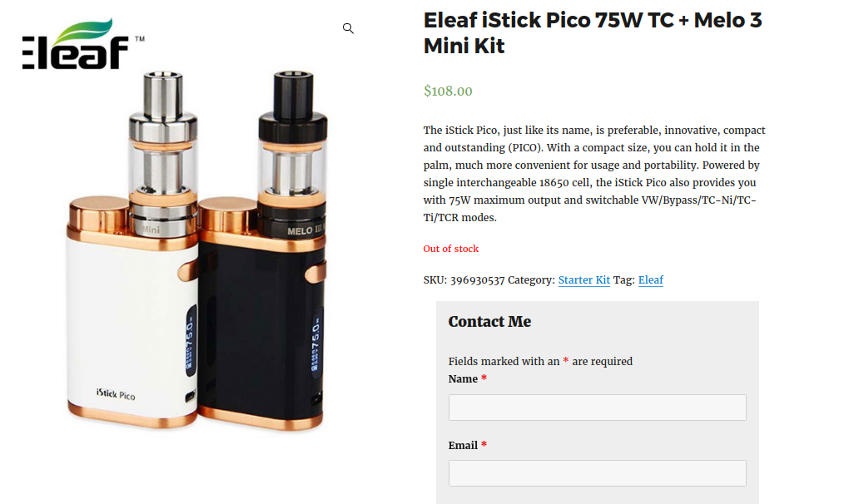Click the $108.00 price
Screen dimensions: 849x504
pyautogui.click(x=448, y=91)
